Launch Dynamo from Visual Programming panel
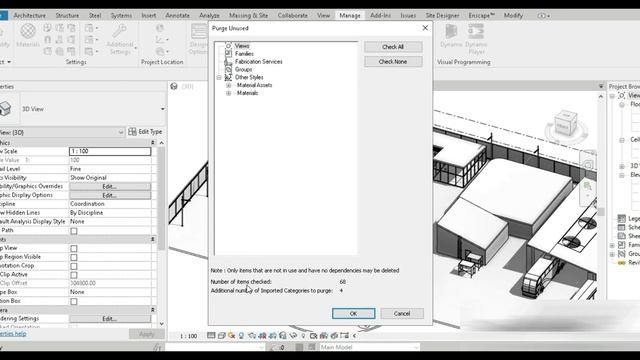 (451, 36)
